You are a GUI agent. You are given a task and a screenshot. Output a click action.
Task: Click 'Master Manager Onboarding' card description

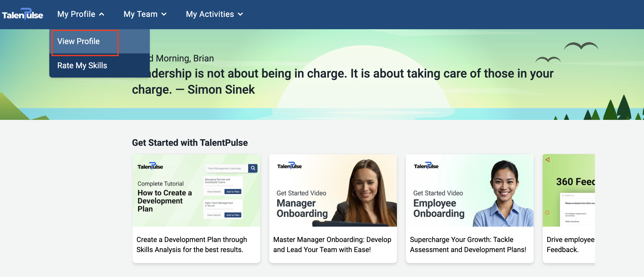(332, 244)
